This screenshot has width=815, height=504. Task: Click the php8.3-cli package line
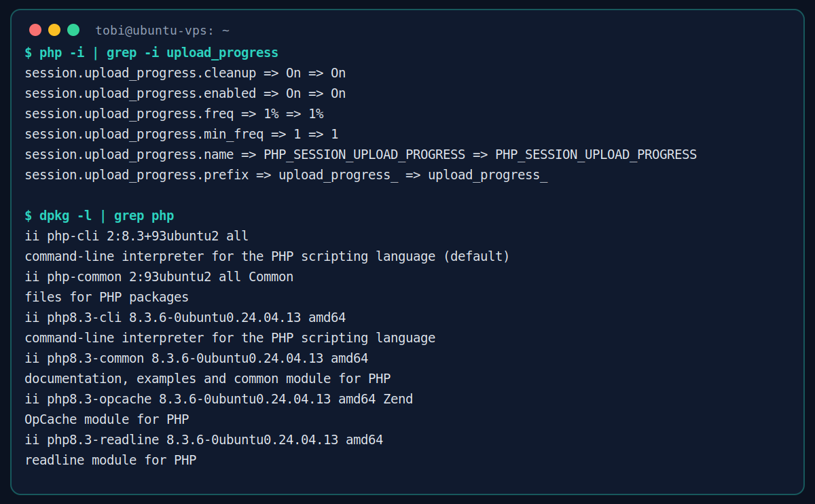(x=185, y=318)
